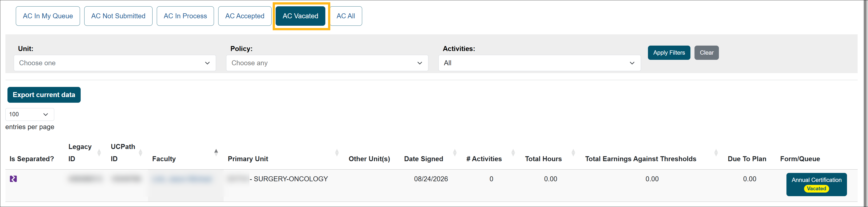The image size is (868, 207).
Task: Open the Unit dropdown
Action: click(x=115, y=63)
